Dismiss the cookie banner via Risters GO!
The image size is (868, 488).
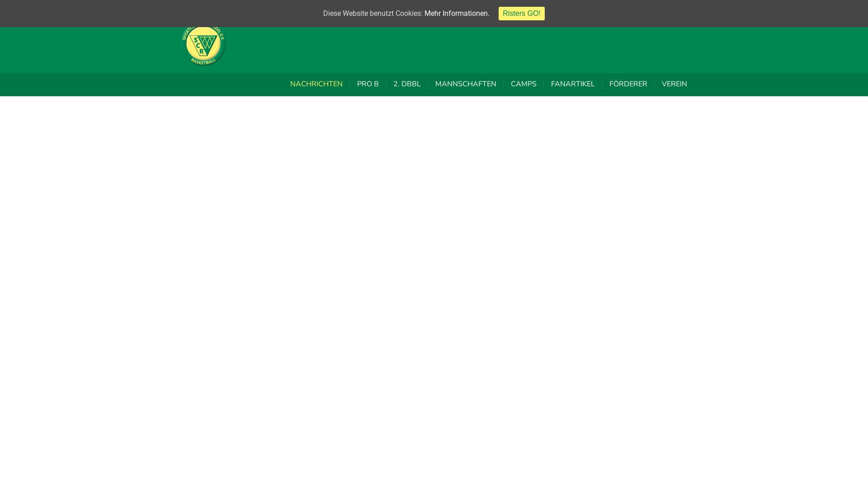pyautogui.click(x=521, y=14)
